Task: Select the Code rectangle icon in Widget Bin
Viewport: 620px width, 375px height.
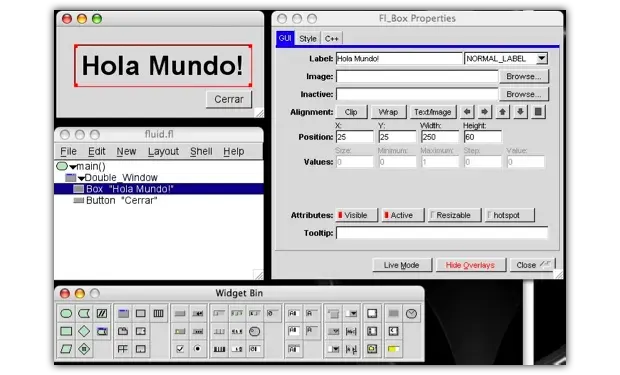Action: [x=66, y=331]
